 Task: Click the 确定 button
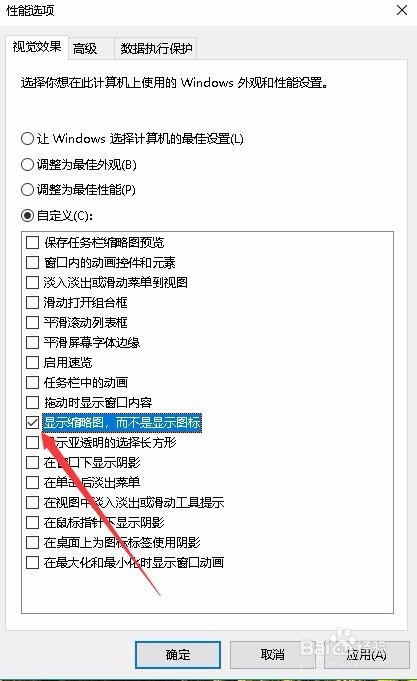click(x=178, y=655)
